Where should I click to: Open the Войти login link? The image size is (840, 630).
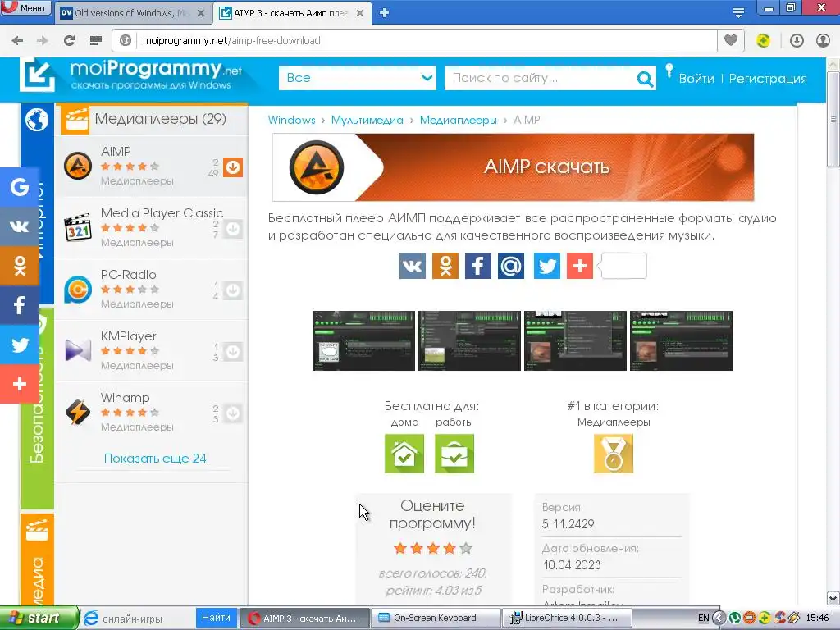696,78
